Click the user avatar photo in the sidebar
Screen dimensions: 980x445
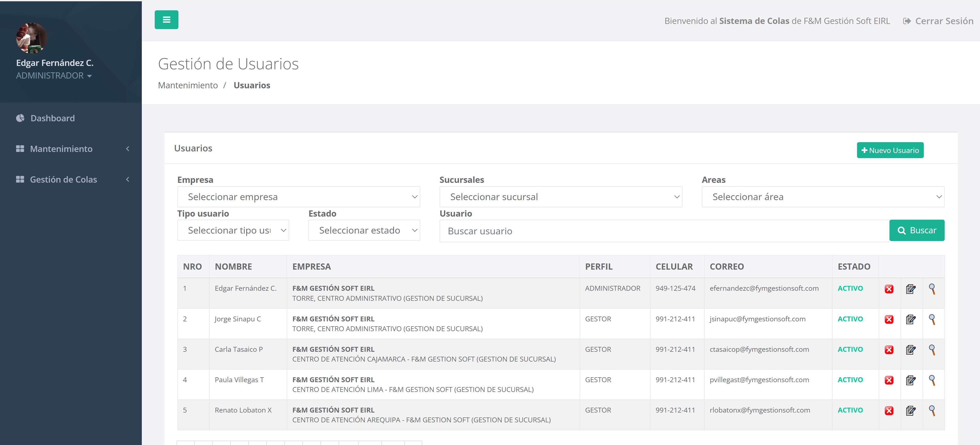tap(31, 38)
